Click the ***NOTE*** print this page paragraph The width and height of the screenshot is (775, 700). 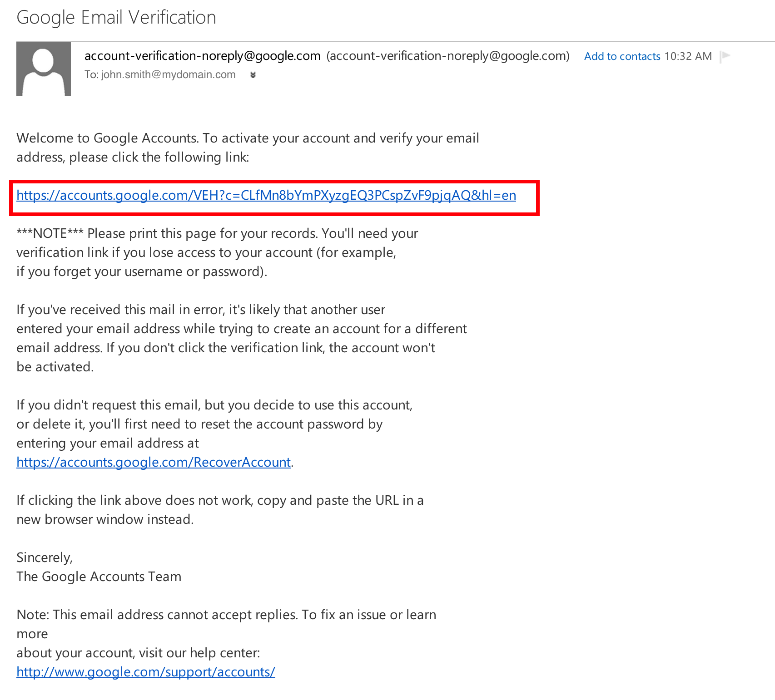[217, 252]
